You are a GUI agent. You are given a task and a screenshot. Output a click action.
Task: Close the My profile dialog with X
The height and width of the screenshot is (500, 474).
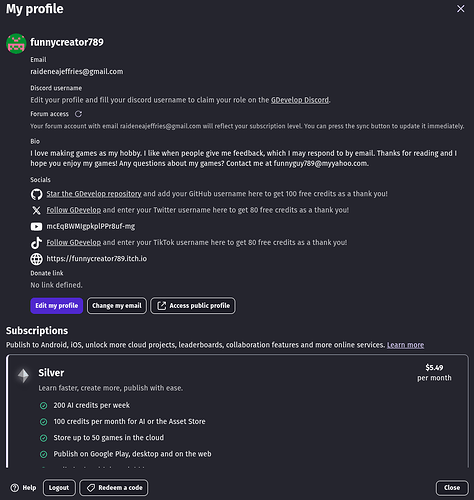tap(460, 9)
